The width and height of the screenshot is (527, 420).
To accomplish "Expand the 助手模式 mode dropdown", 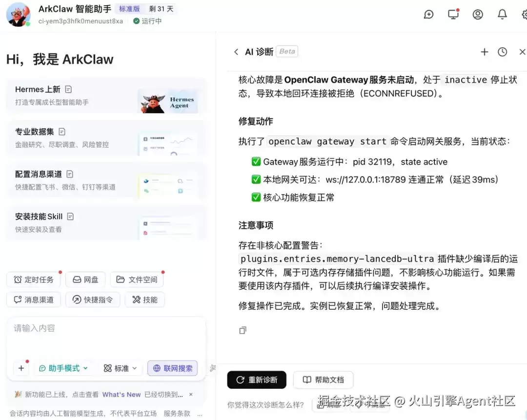I will tap(63, 368).
